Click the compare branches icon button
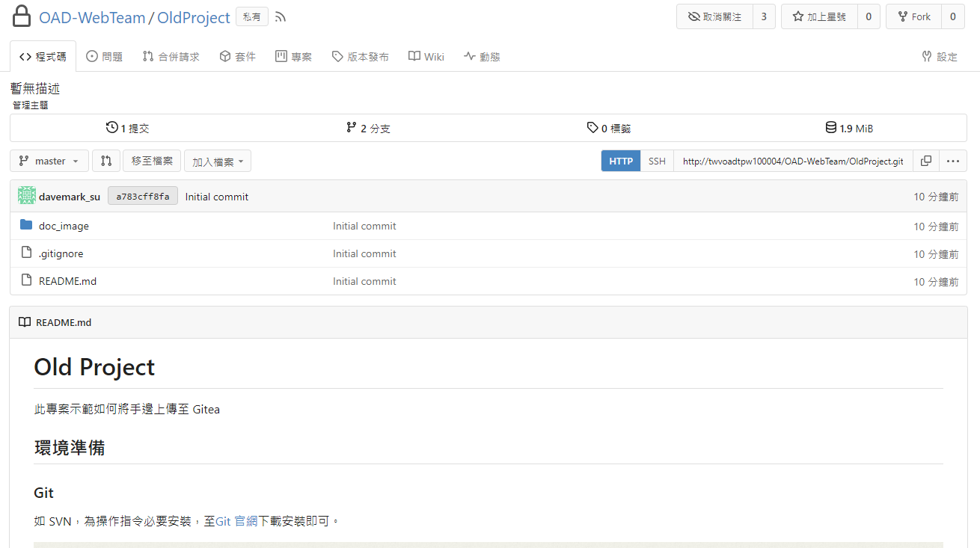This screenshot has height=548, width=980. [106, 161]
